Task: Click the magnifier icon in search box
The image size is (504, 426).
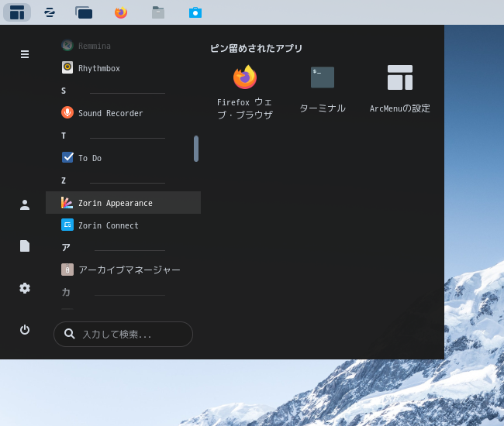Action: [70, 334]
